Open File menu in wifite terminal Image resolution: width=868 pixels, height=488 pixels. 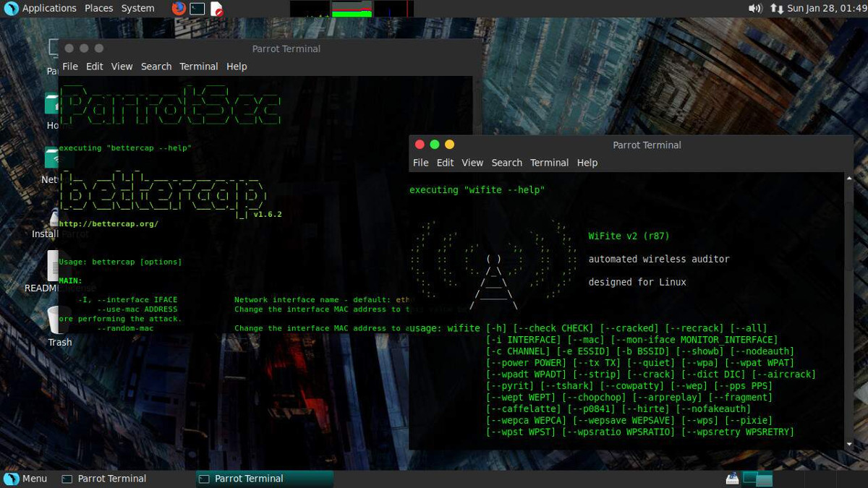click(x=421, y=163)
